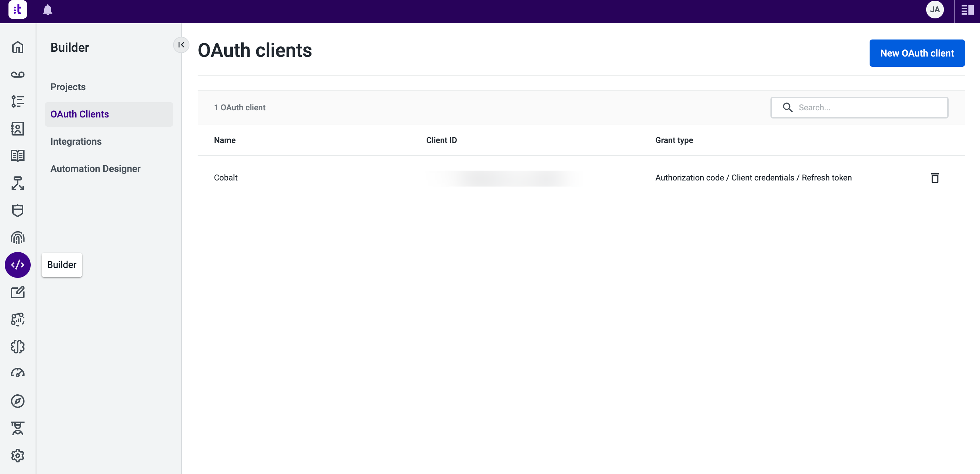The height and width of the screenshot is (474, 980).
Task: Select the voicemail recordings icon
Action: tap(17, 75)
